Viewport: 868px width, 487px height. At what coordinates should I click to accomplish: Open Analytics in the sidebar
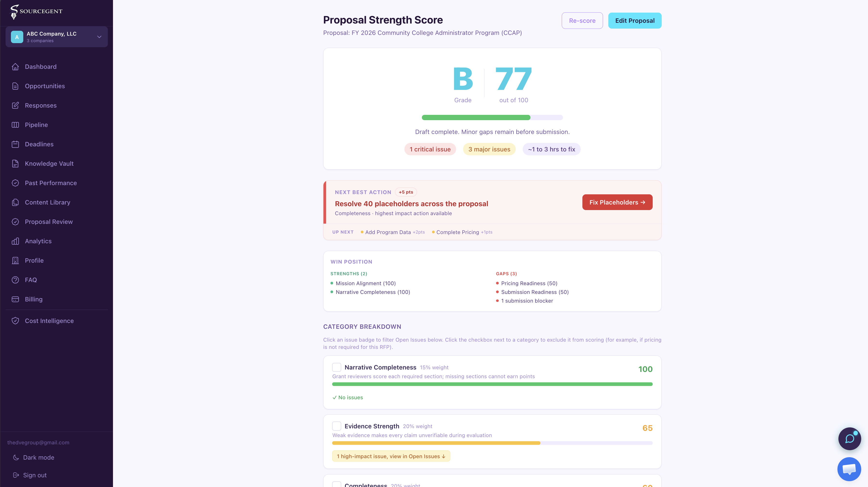click(56, 241)
